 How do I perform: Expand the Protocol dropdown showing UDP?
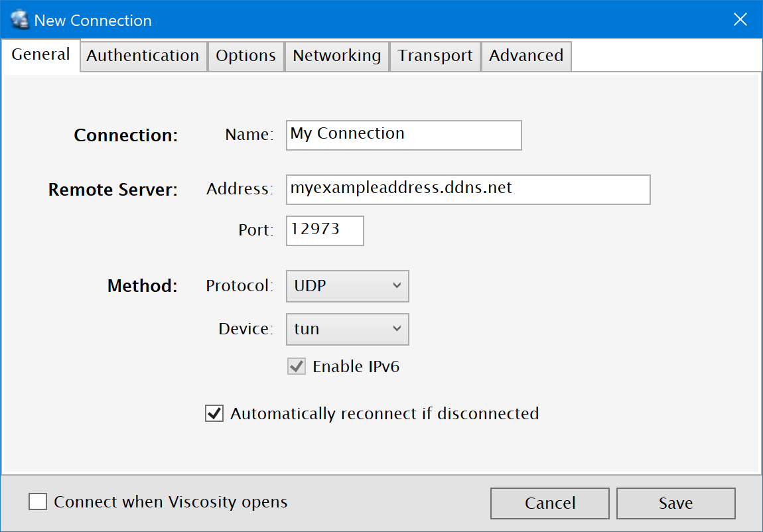pos(347,286)
